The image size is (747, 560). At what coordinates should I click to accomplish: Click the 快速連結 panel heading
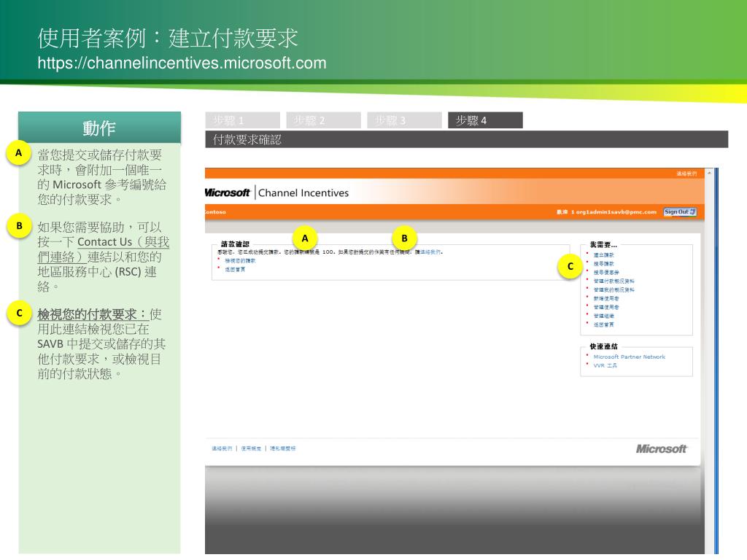(x=603, y=346)
